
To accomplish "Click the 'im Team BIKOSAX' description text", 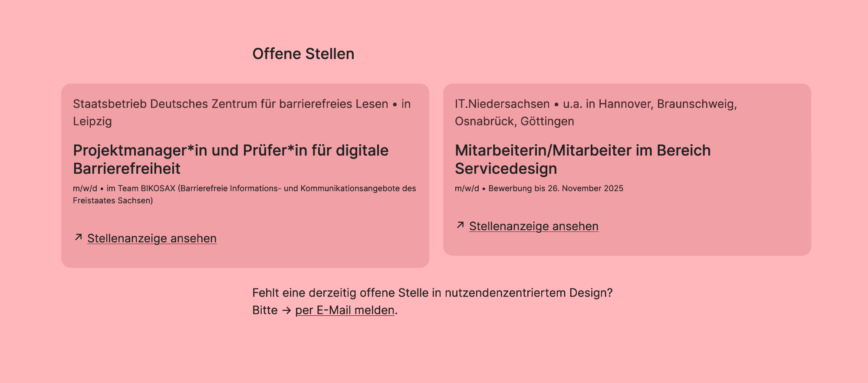I will pos(244,195).
